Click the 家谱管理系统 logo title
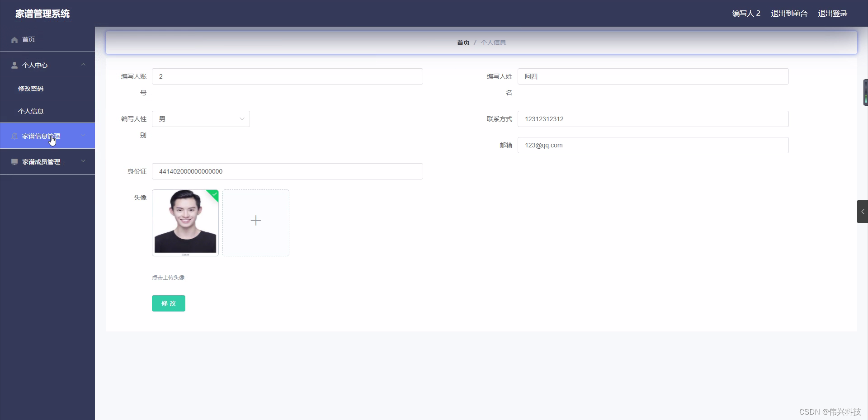Image resolution: width=868 pixels, height=420 pixels. pyautogui.click(x=42, y=14)
